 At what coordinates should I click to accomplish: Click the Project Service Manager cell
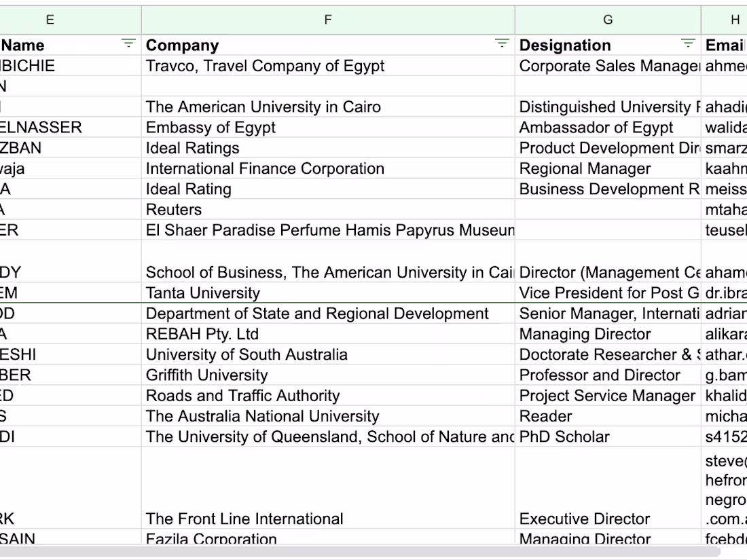pyautogui.click(x=607, y=396)
